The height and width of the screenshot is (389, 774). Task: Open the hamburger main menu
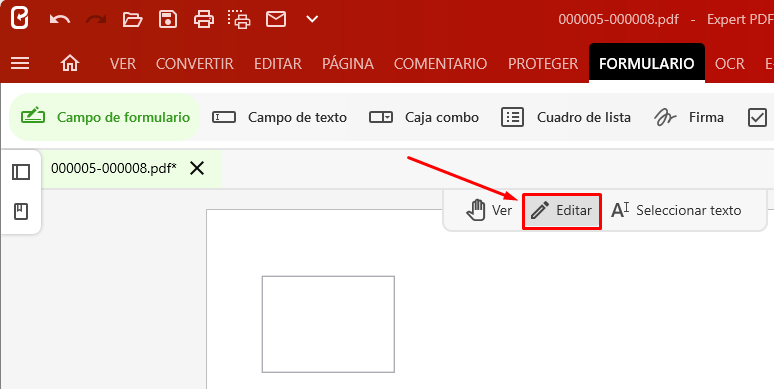coord(20,63)
